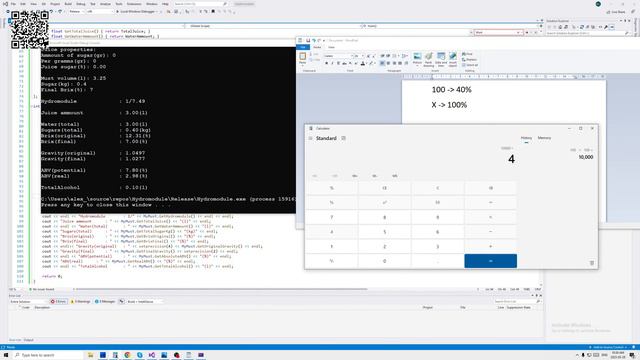Click Calculator digit 5 key

[x=384, y=232]
